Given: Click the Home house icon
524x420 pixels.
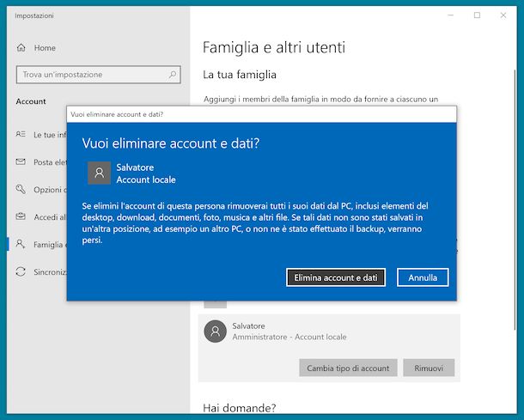Looking at the screenshot, I should (21, 48).
